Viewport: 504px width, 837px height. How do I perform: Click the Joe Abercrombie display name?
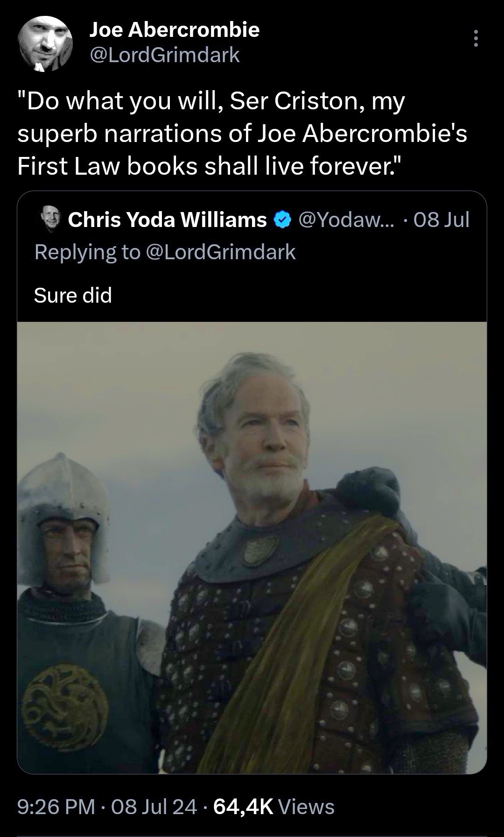tap(174, 30)
